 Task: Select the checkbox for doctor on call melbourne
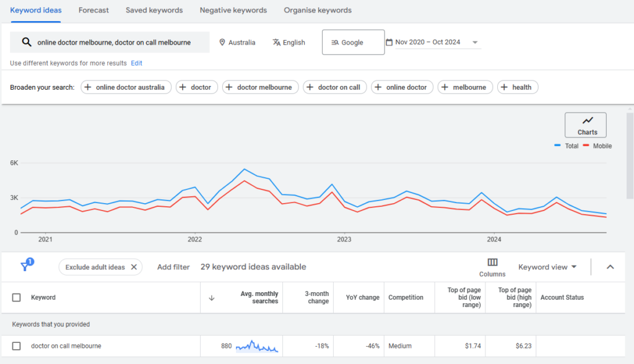17,345
